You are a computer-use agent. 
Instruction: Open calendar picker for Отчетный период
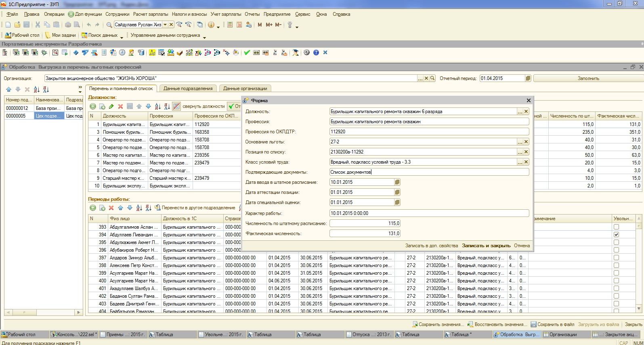(528, 78)
